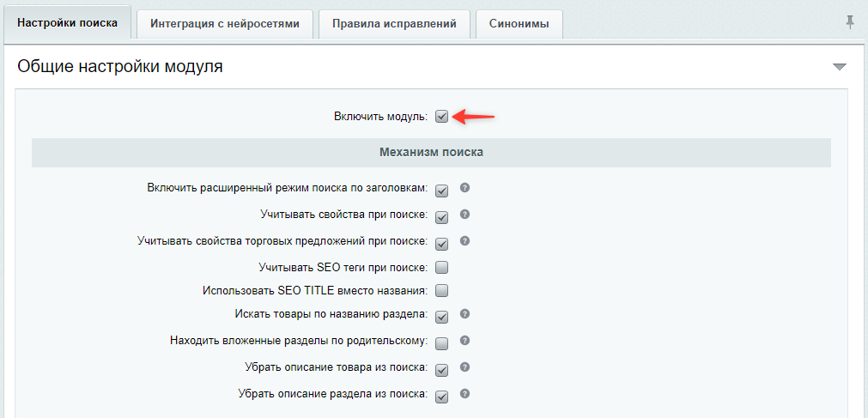Click the pin icon beside the tabs

tap(850, 22)
